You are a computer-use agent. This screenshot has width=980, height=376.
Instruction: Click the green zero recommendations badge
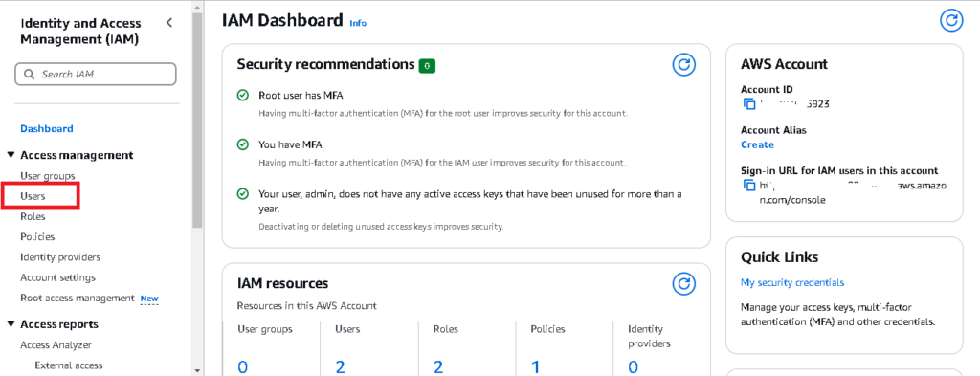pos(427,65)
